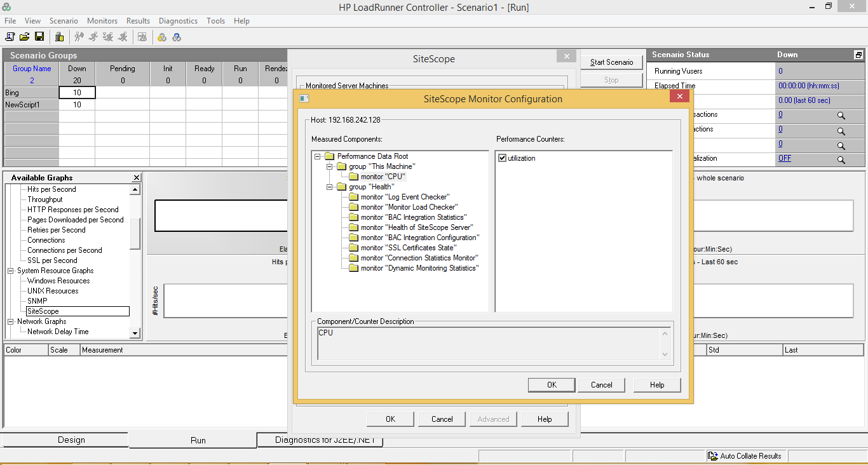Select Windows Resources in Available Graphs
This screenshot has width=868, height=465.
pos(58,281)
